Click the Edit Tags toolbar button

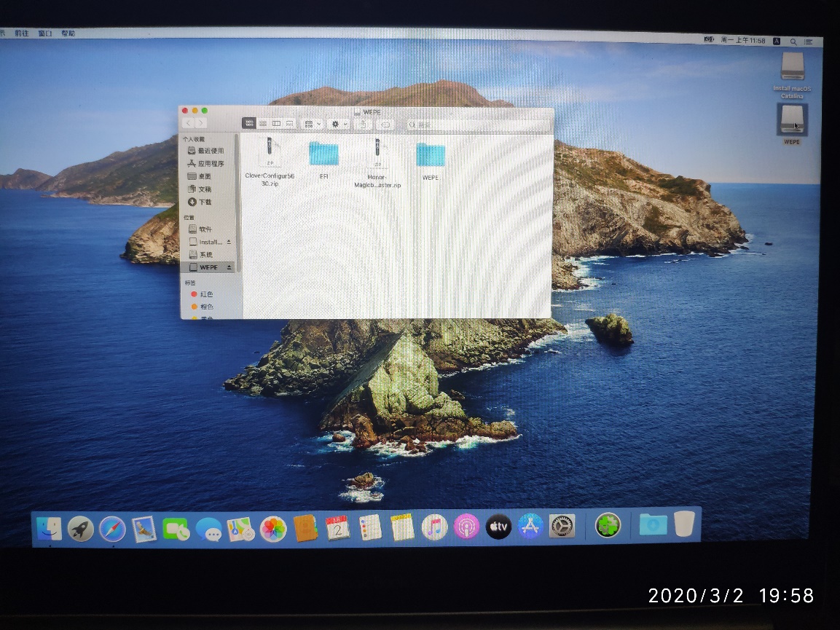pyautogui.click(x=385, y=125)
